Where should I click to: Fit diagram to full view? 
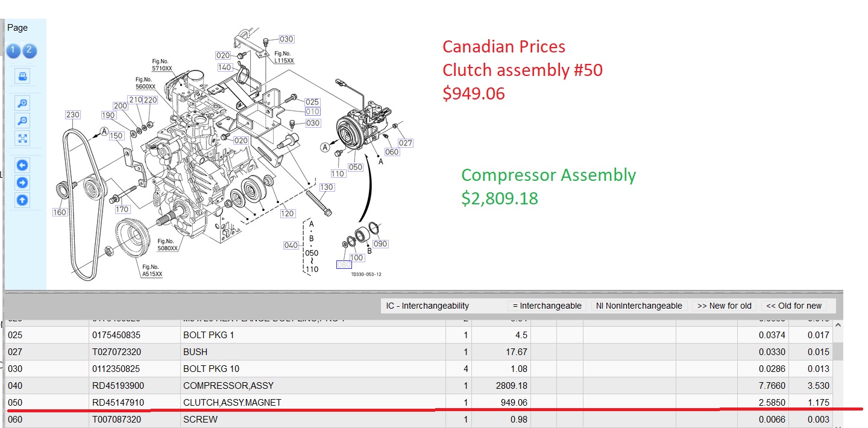pyautogui.click(x=22, y=139)
